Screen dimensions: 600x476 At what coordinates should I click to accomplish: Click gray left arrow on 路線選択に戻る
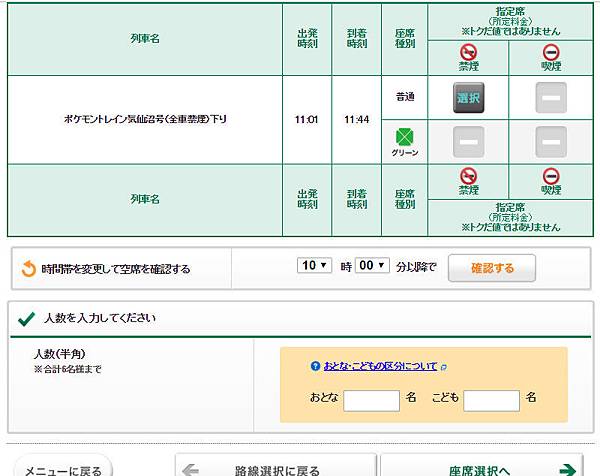[191, 469]
